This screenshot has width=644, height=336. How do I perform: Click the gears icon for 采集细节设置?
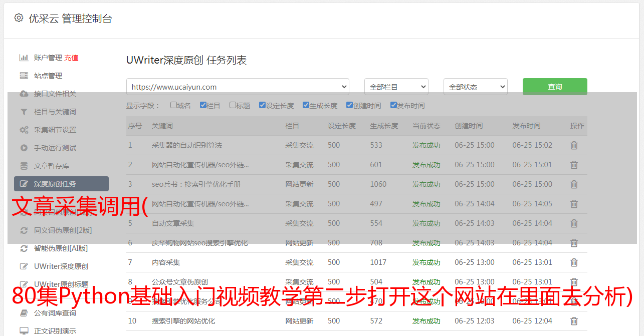click(24, 130)
